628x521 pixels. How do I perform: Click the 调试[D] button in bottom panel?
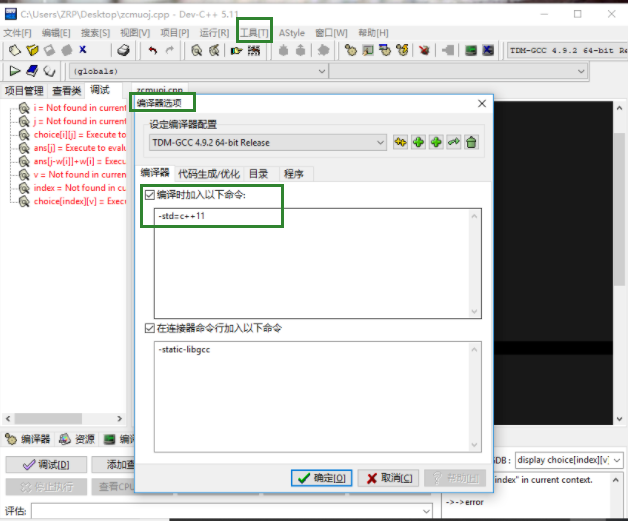coord(46,465)
